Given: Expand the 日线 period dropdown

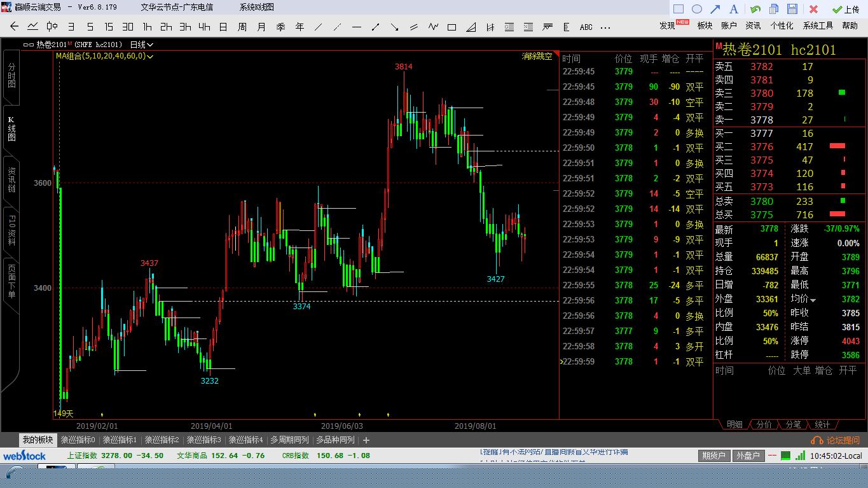Looking at the screenshot, I should [141, 45].
